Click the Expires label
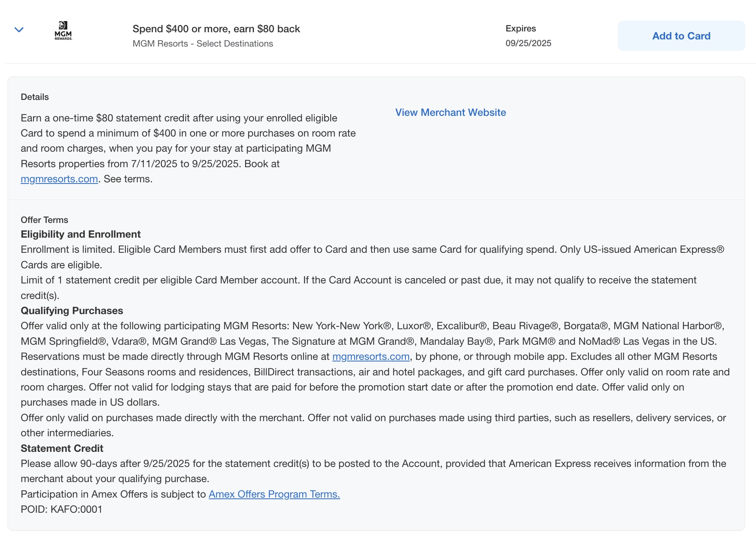This screenshot has width=756, height=539. point(520,29)
